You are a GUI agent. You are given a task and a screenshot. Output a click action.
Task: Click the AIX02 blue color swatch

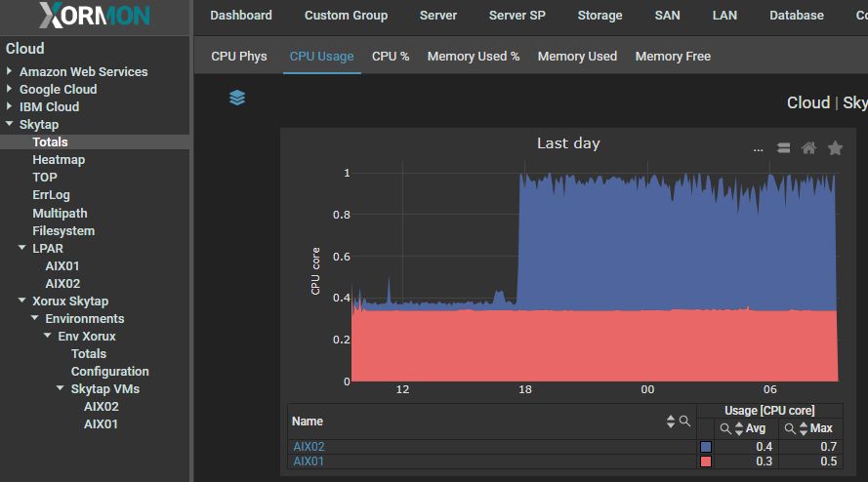pos(706,447)
